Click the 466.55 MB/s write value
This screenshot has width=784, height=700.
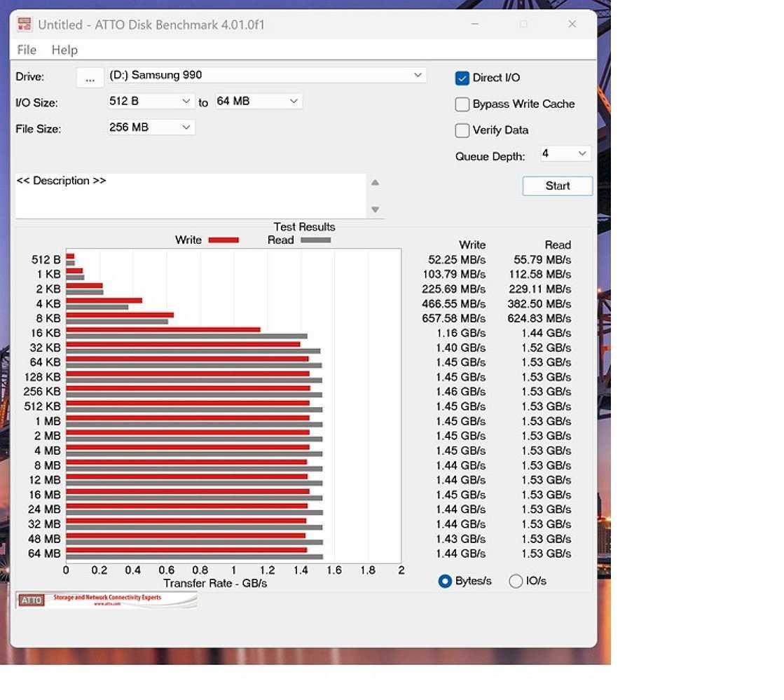[x=453, y=304]
